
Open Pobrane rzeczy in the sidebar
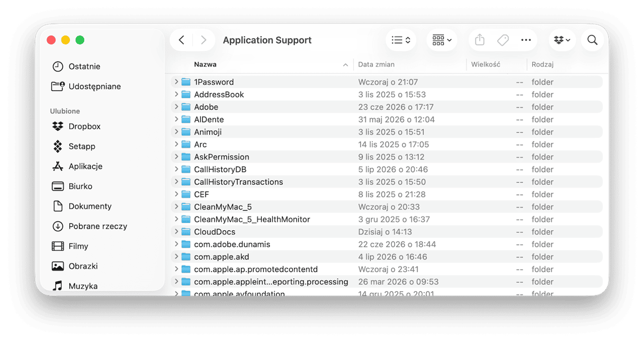pyautogui.click(x=90, y=226)
